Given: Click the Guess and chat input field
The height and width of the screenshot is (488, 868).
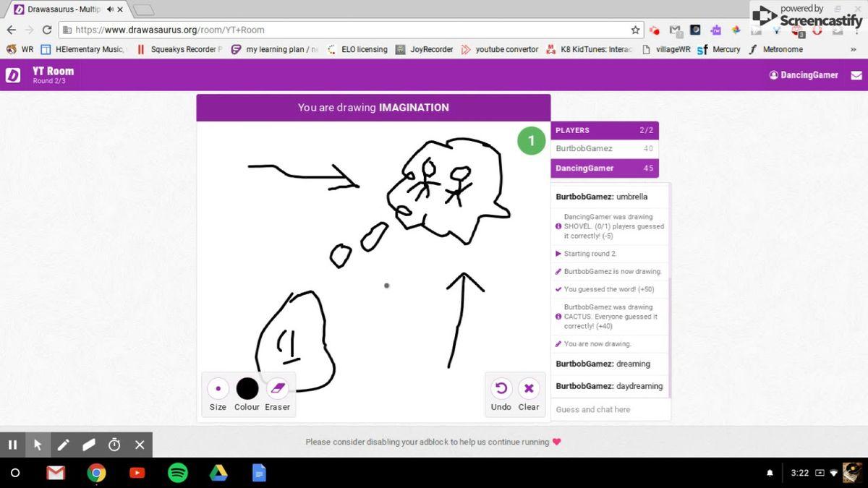Looking at the screenshot, I should click(x=610, y=409).
